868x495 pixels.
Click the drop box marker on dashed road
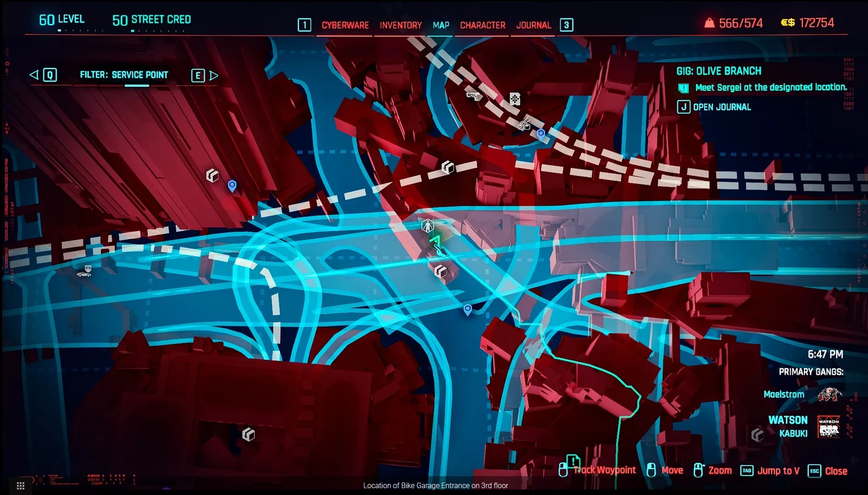pos(448,167)
